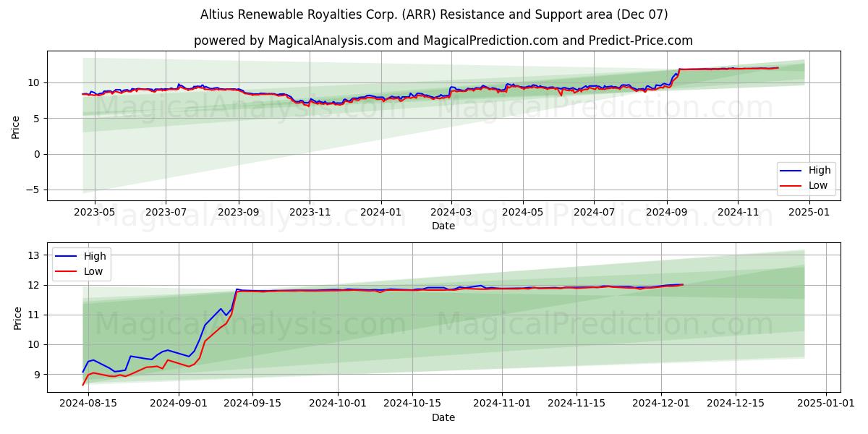Click 'Low' in the bottom chart legend

click(93, 272)
